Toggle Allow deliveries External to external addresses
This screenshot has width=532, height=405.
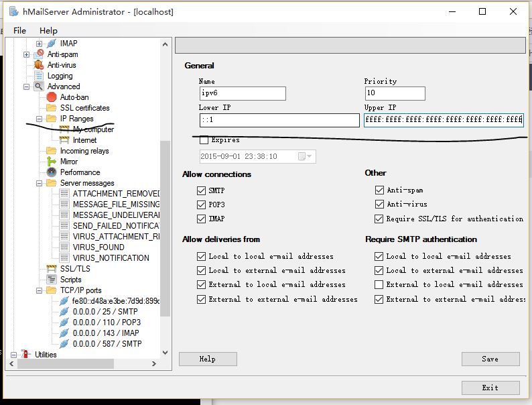(201, 299)
